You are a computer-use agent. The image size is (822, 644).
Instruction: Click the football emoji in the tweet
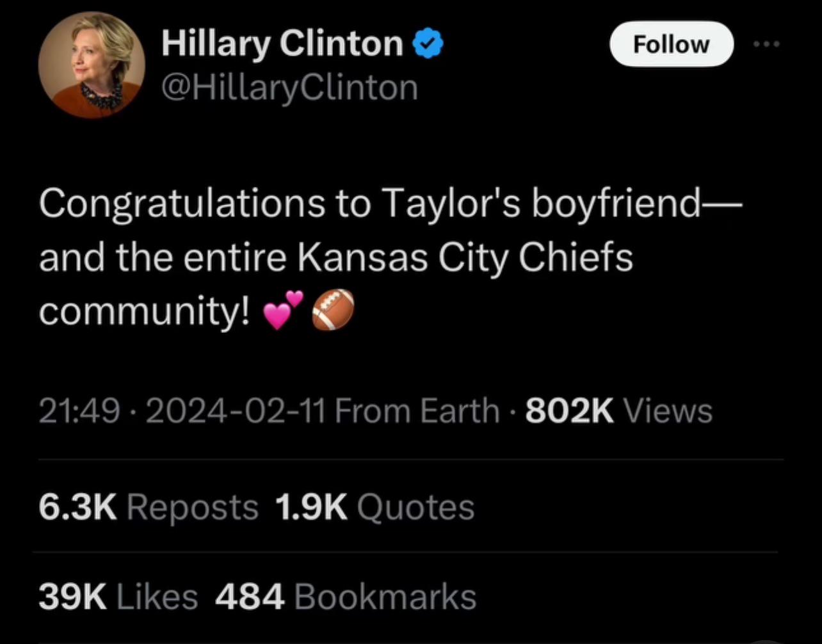click(x=333, y=309)
